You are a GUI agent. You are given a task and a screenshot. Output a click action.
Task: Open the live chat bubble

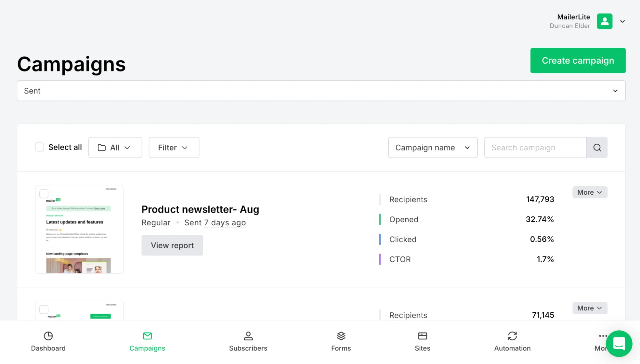[x=619, y=344]
